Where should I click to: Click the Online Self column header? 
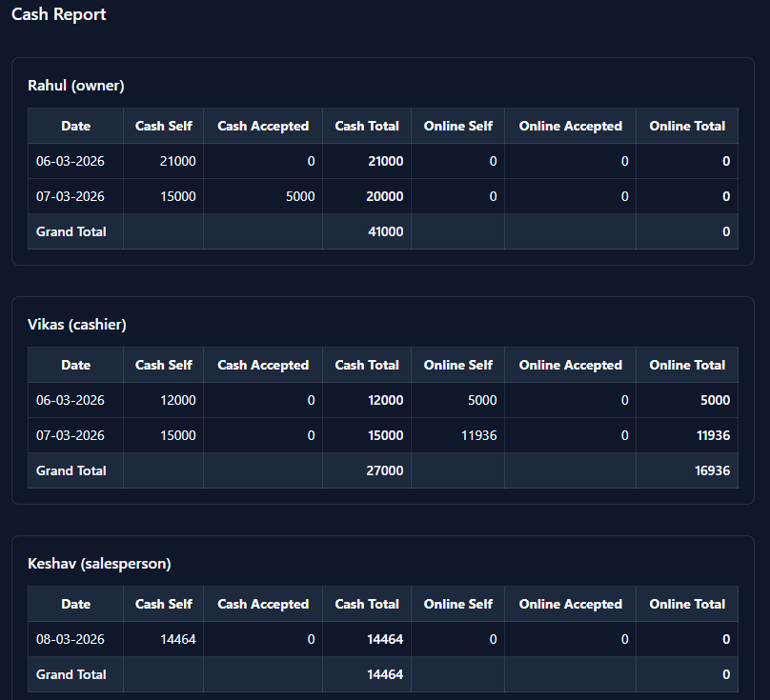pos(457,126)
